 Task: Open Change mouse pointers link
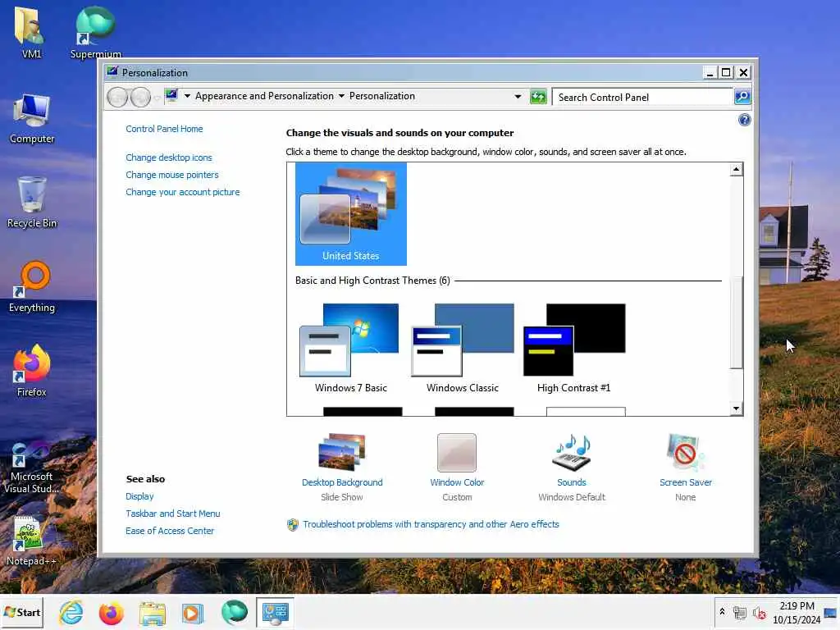point(172,175)
